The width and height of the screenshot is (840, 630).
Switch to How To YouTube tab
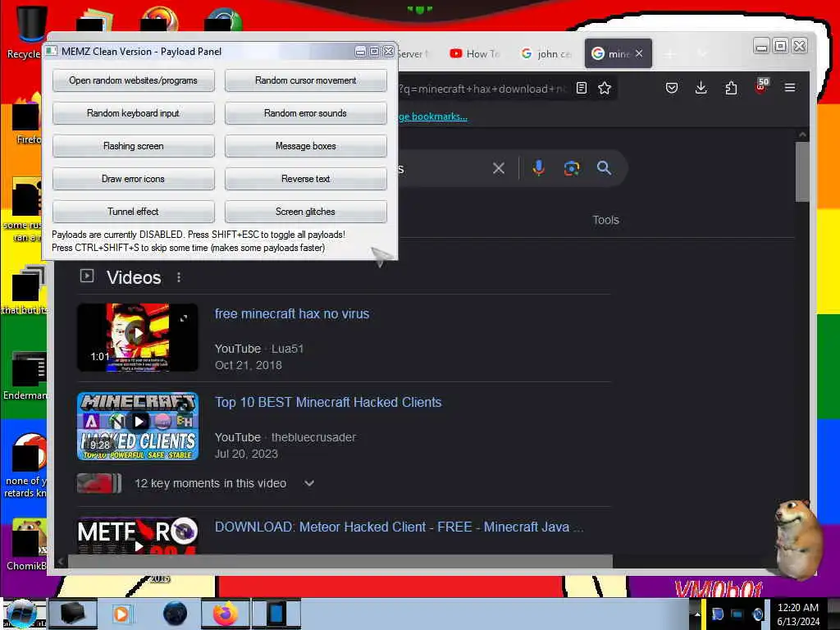coord(475,53)
